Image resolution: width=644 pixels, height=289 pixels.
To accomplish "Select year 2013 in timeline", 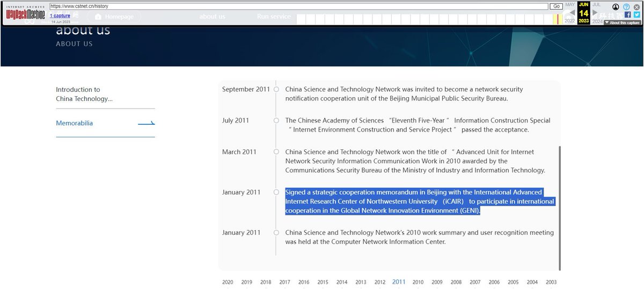I will 361,282.
